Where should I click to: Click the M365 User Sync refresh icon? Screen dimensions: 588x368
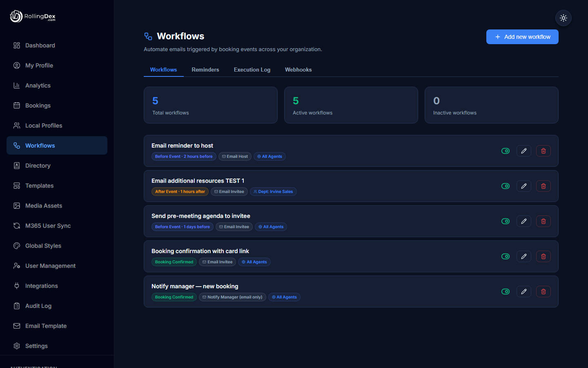pos(17,226)
